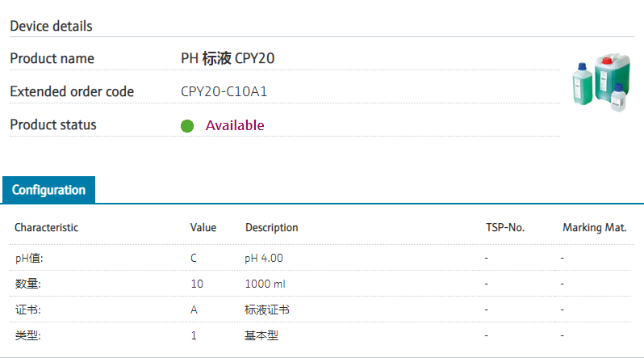The width and height of the screenshot is (644, 358).
Task: Click the 标液证书 description cell
Action: (x=267, y=310)
